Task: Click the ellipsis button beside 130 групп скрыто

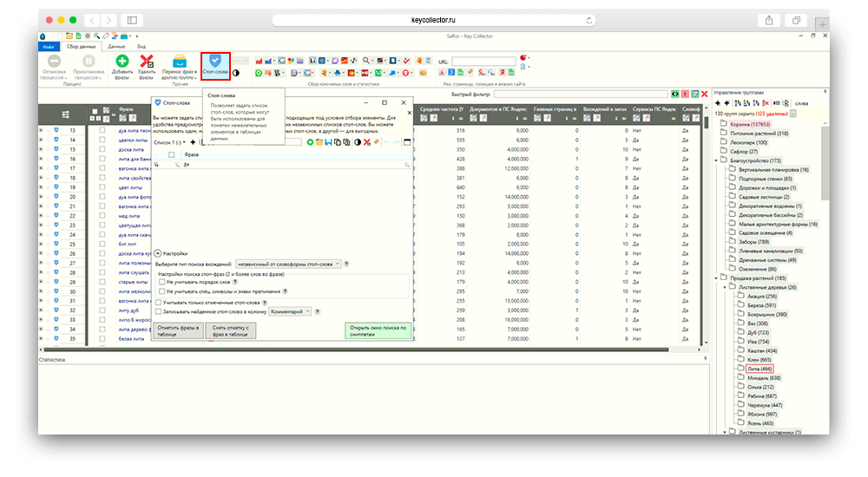Action: (x=793, y=114)
